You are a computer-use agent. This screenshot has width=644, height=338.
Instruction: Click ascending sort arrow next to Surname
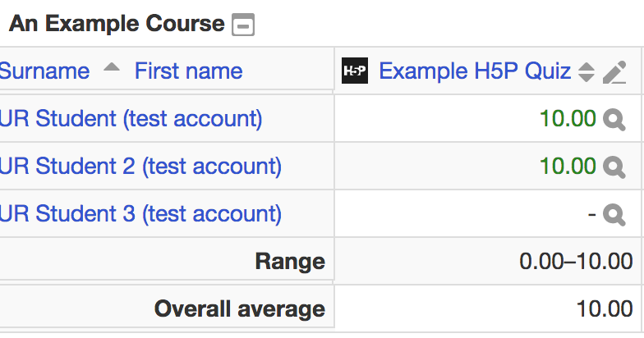click(x=112, y=67)
